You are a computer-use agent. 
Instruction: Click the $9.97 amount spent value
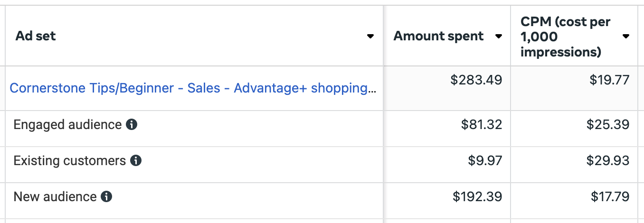(484, 161)
